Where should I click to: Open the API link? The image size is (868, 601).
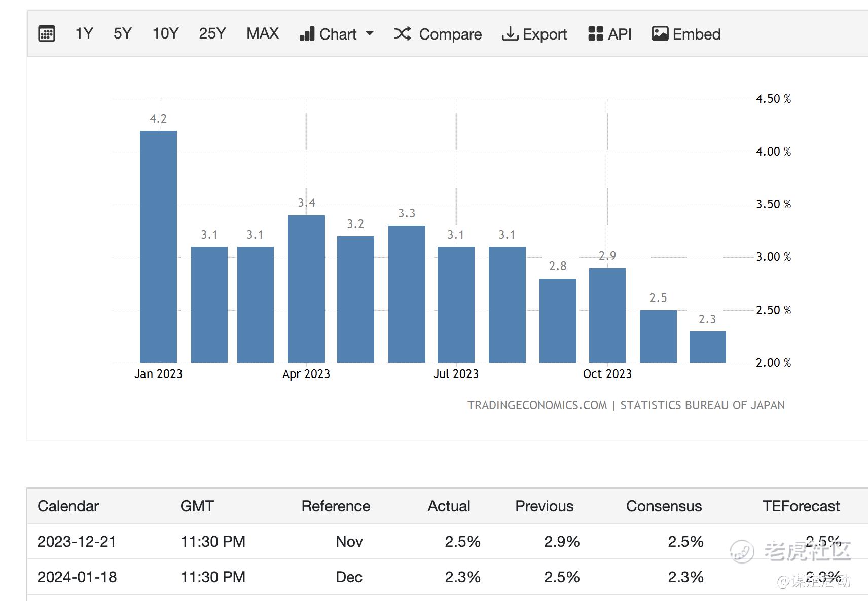point(610,34)
